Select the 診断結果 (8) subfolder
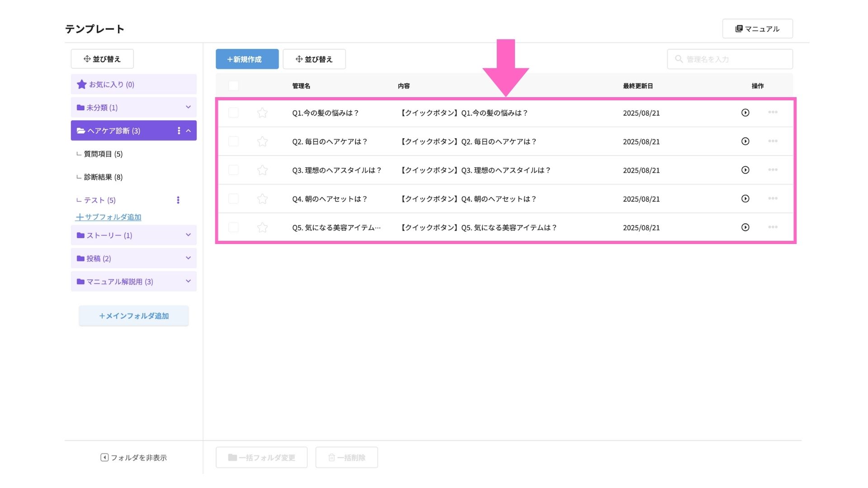 pyautogui.click(x=103, y=177)
